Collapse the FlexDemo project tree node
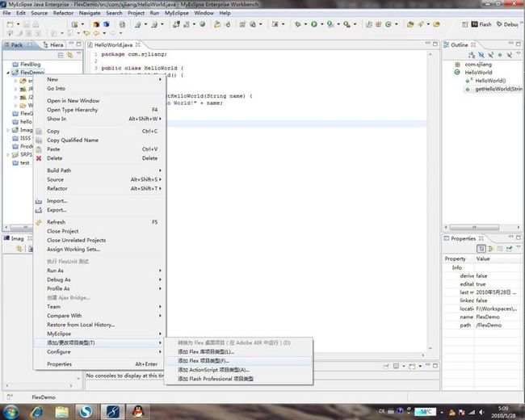Screen dimensions: 525x420 [8, 73]
